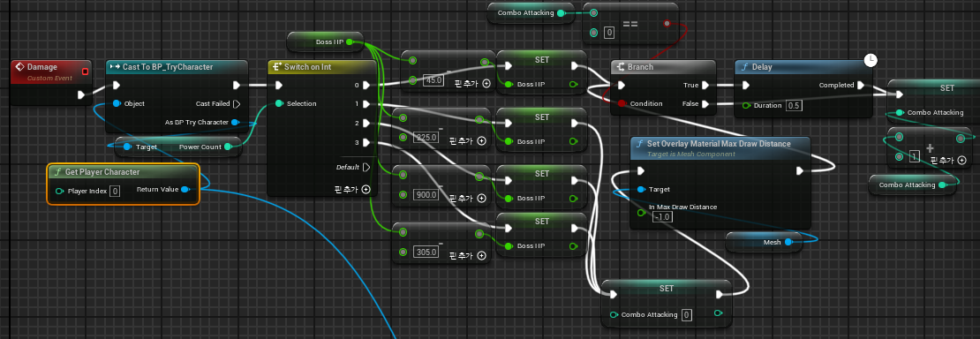Select the Set Overlay Material Max Draw Distance title

(x=720, y=144)
